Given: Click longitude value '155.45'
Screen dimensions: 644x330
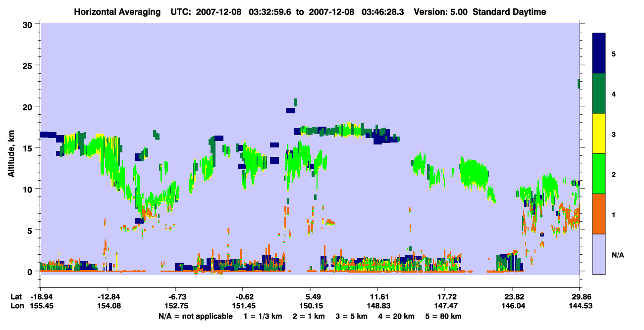Looking at the screenshot, I should [x=41, y=306].
